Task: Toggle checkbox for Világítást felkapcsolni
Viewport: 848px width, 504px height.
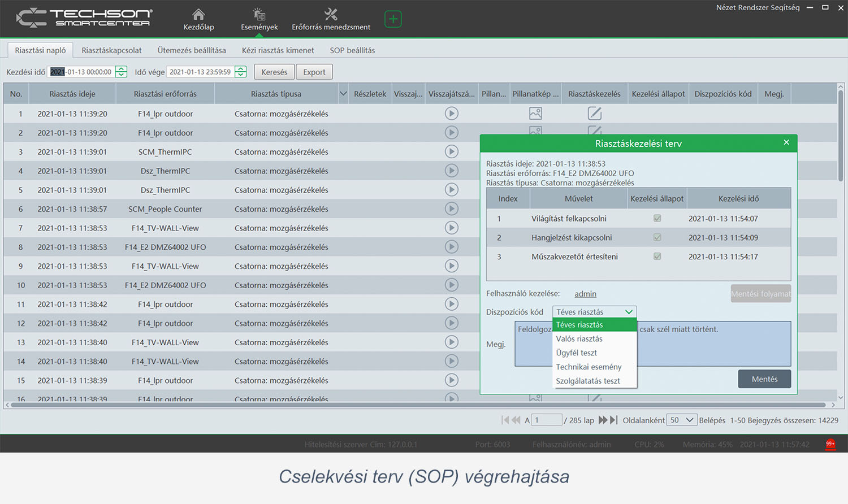Action: tap(657, 219)
